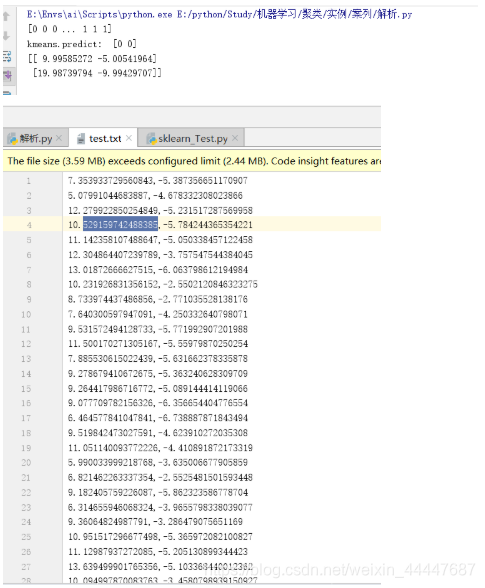The height and width of the screenshot is (588, 485).
Task: Click the 'kmeans.predict:' output line
Action: pyautogui.click(x=82, y=44)
